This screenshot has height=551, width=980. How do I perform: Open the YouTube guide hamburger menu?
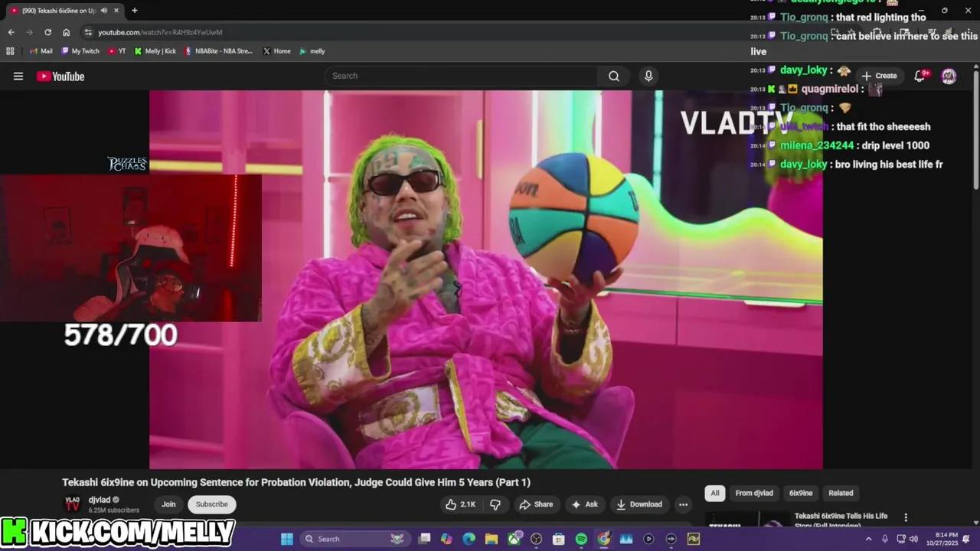[x=18, y=76]
